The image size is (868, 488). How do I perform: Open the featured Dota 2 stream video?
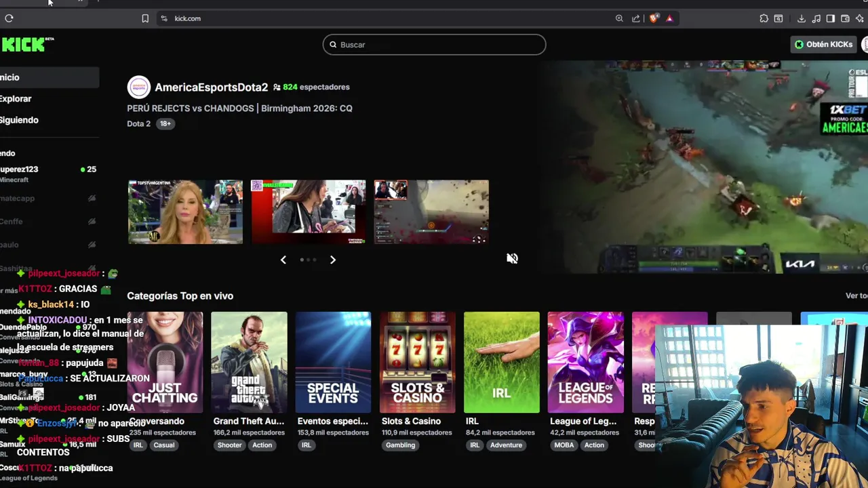(x=705, y=167)
